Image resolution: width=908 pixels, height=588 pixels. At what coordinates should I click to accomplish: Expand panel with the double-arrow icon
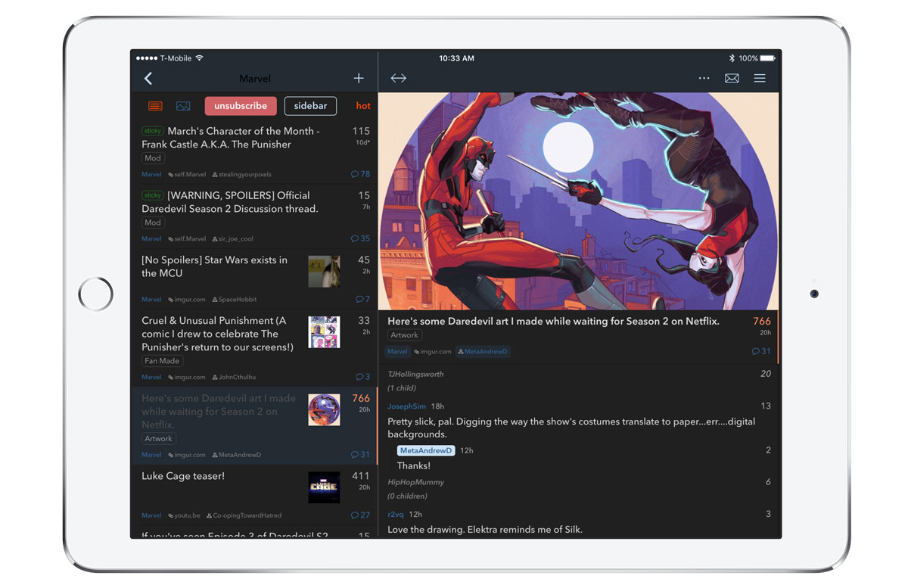point(399,79)
